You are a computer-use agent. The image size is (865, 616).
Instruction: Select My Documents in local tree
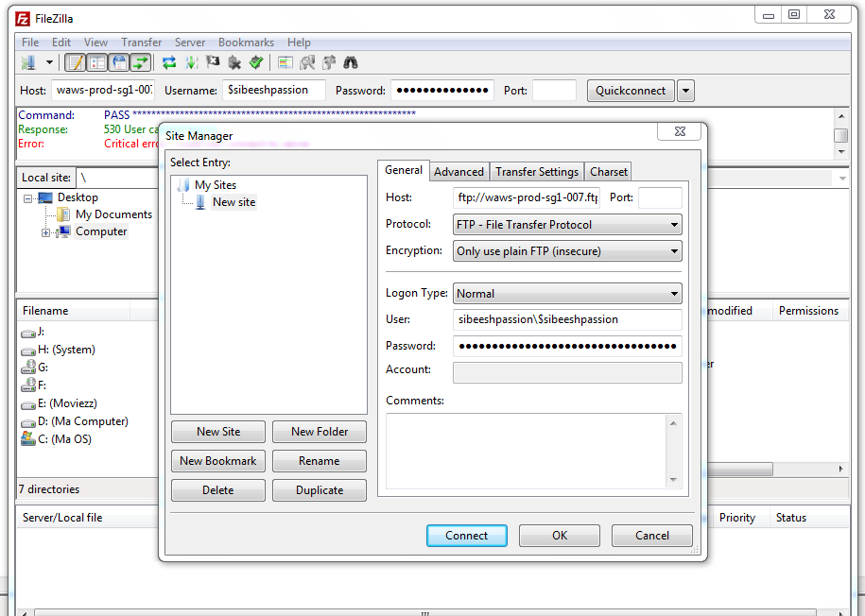point(113,214)
